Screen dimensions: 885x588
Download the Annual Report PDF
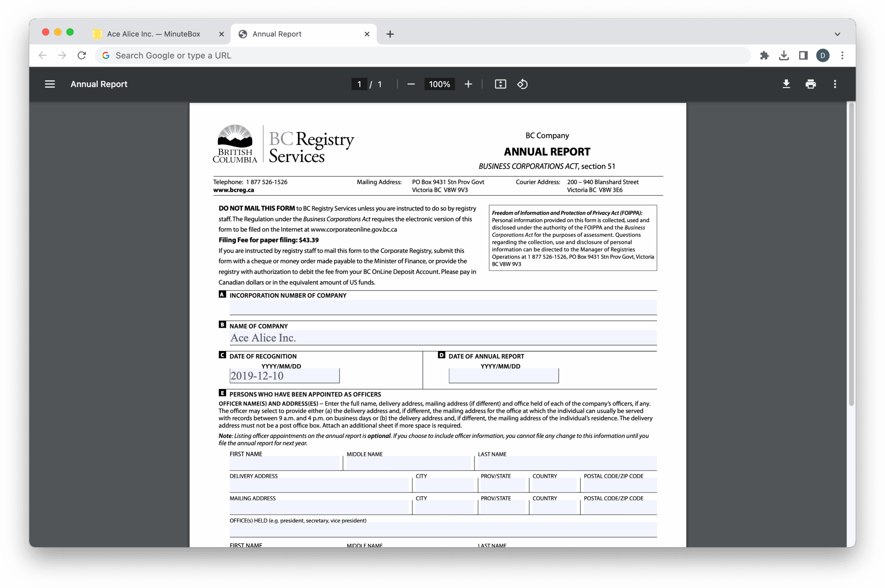786,84
